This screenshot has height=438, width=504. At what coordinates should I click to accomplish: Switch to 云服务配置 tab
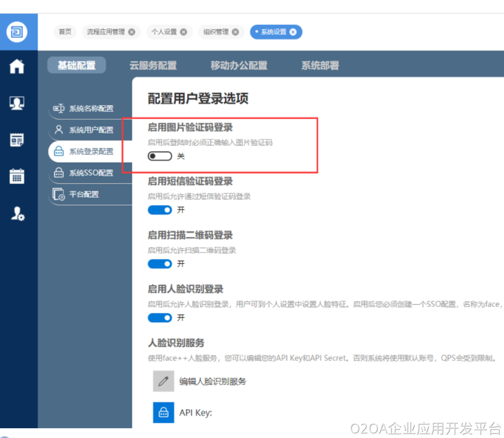point(153,65)
